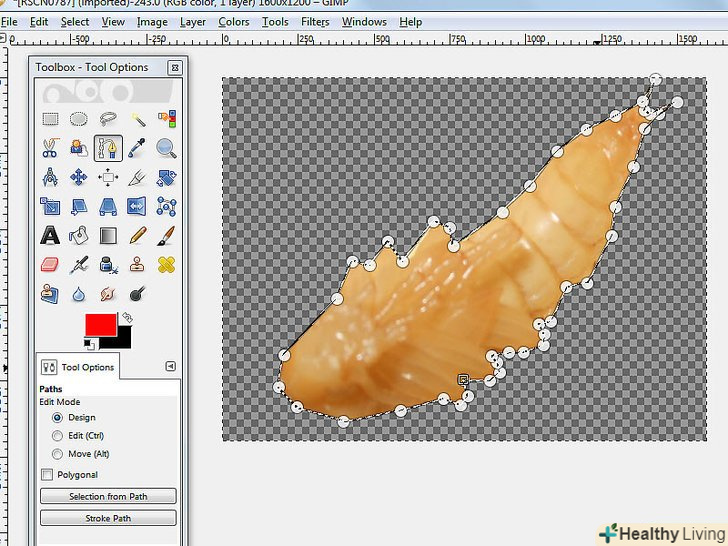This screenshot has height=546, width=728.
Task: Click the Selection from Path button
Action: tap(108, 496)
